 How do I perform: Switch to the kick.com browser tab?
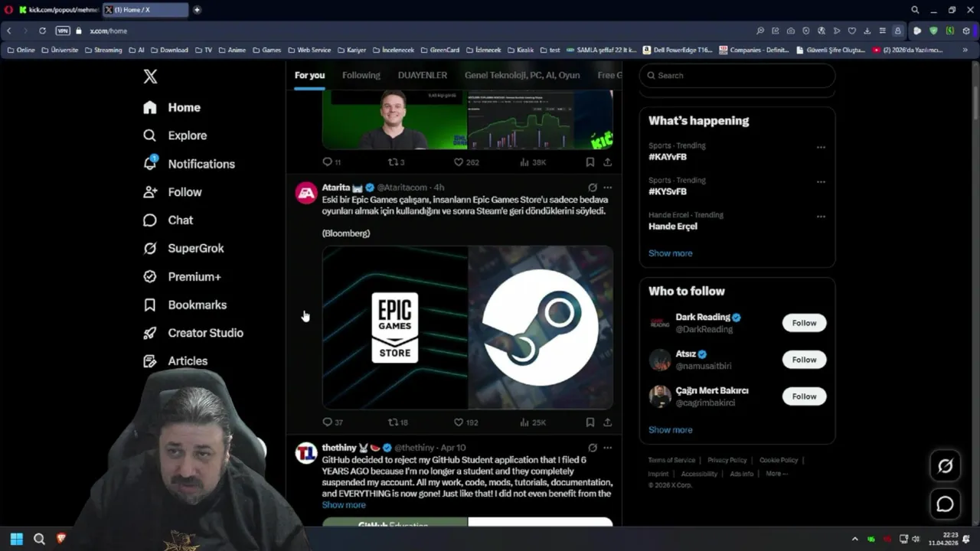58,10
